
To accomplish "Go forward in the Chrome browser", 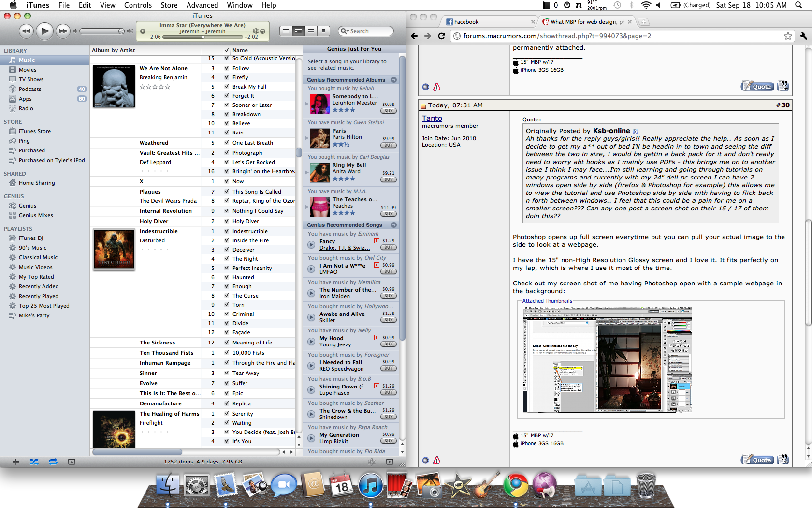I will 427,36.
